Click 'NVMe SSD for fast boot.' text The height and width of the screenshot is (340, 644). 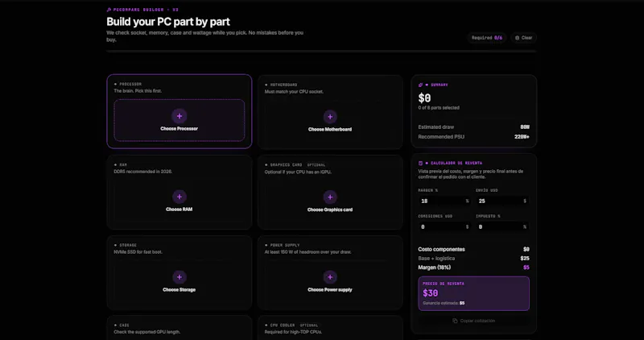[138, 251]
